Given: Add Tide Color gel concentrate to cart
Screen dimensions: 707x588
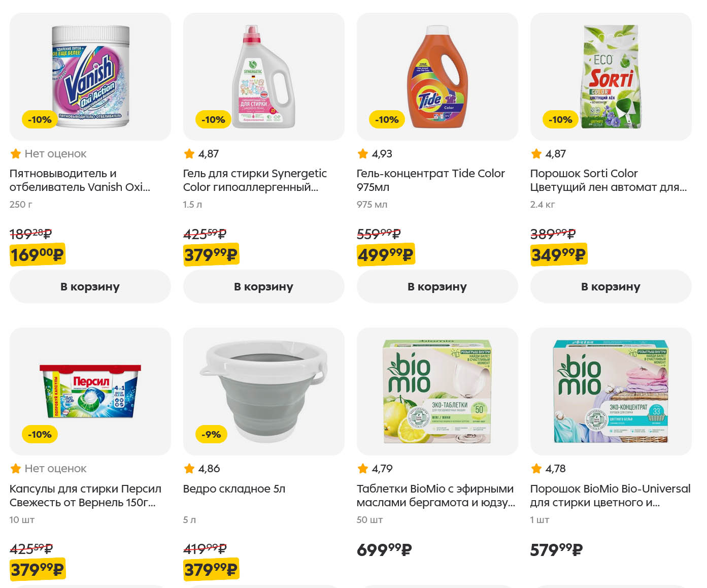Looking at the screenshot, I should click(437, 286).
